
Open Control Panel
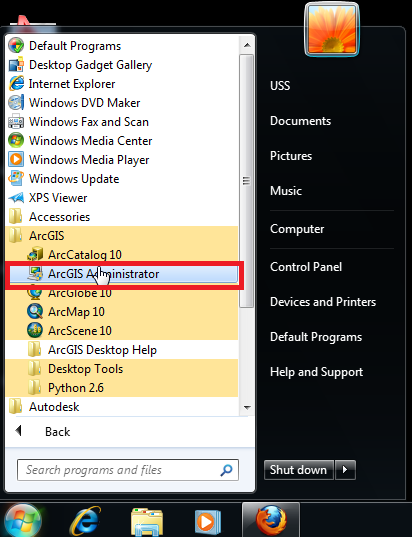pos(306,267)
